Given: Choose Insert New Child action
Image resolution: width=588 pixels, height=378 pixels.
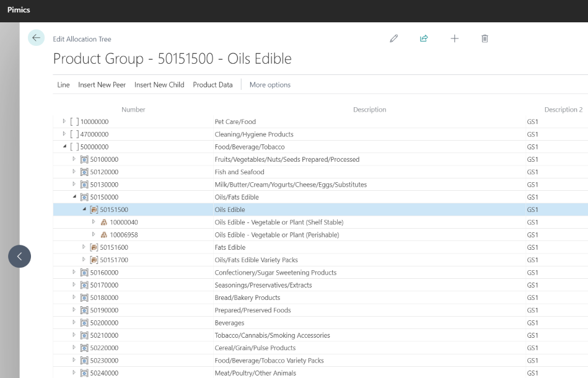Looking at the screenshot, I should tap(159, 85).
